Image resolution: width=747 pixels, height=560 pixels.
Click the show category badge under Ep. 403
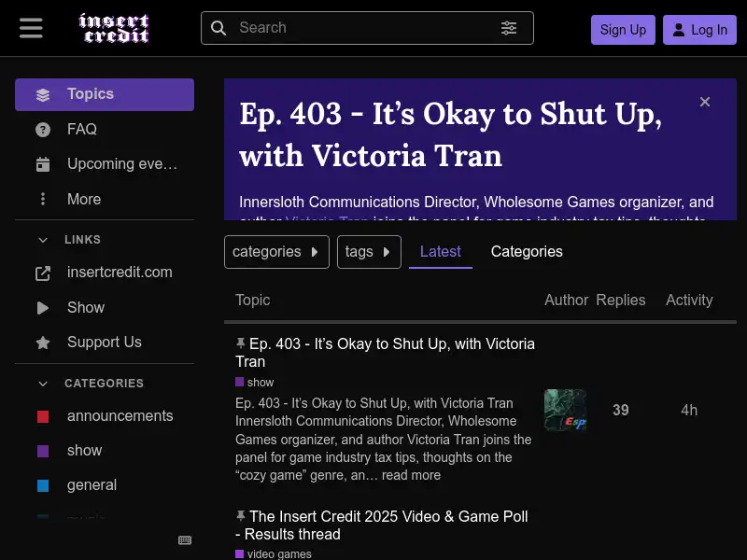click(255, 383)
